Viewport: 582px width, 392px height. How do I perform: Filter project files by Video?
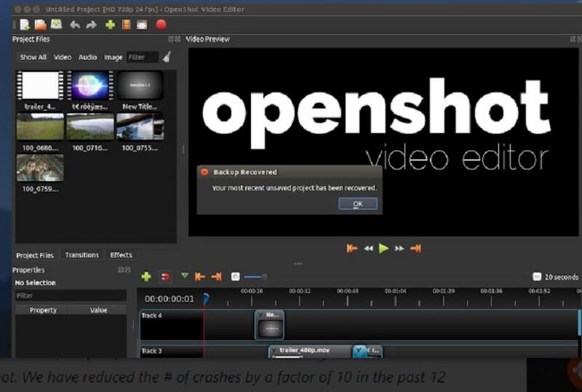click(x=63, y=57)
